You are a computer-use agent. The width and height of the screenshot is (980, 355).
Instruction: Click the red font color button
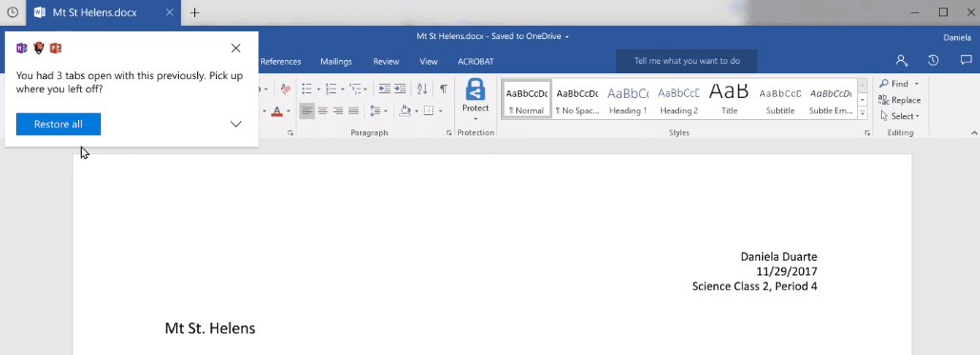coord(277,110)
